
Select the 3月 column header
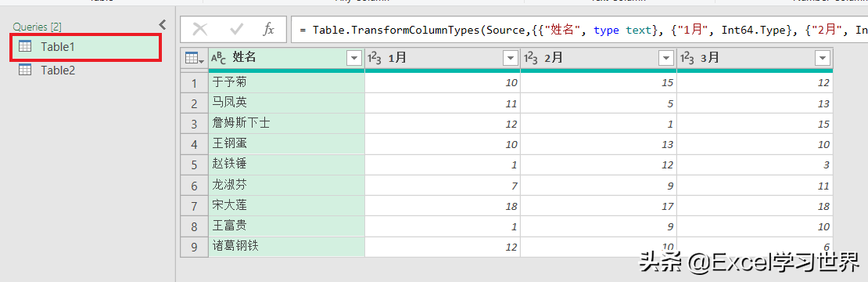tap(755, 58)
